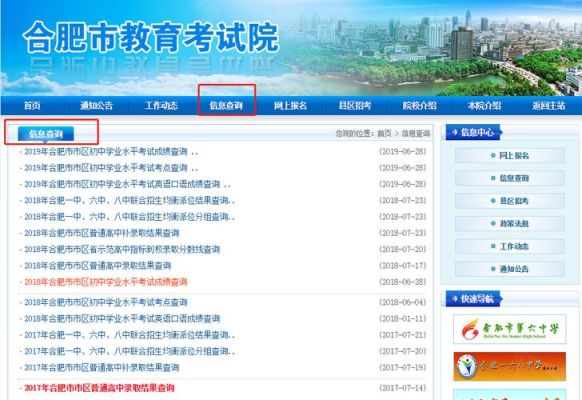Open 县区招考 navigation item
Viewport: 582px width, 400px height.
point(355,106)
